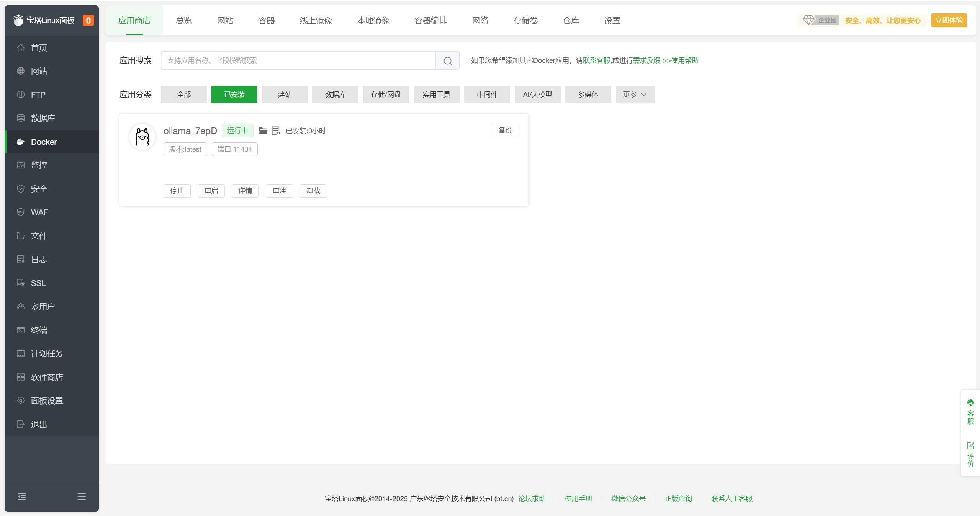Click the ollama llama logo
This screenshot has width=980, height=516.
(142, 137)
